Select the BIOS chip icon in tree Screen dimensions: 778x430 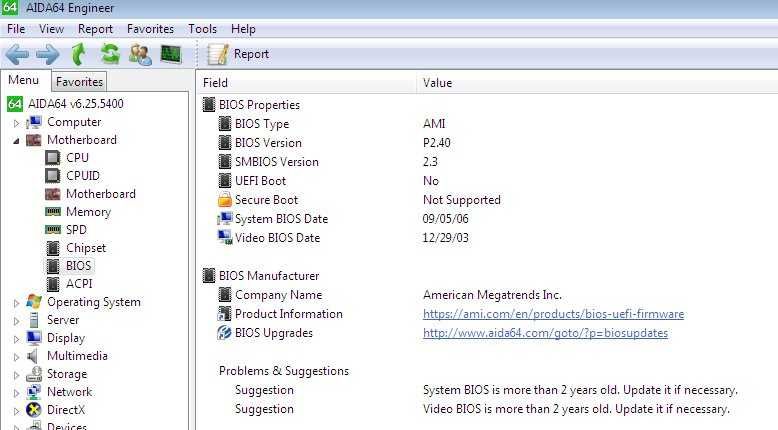[53, 266]
